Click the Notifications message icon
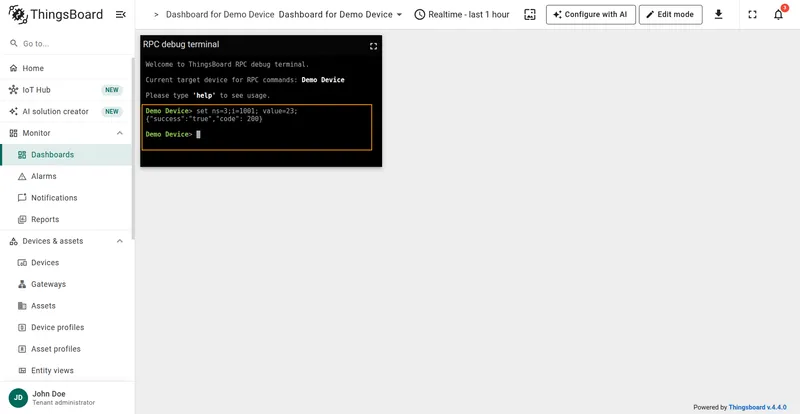Screen dimensions: 800x414 coord(22,198)
